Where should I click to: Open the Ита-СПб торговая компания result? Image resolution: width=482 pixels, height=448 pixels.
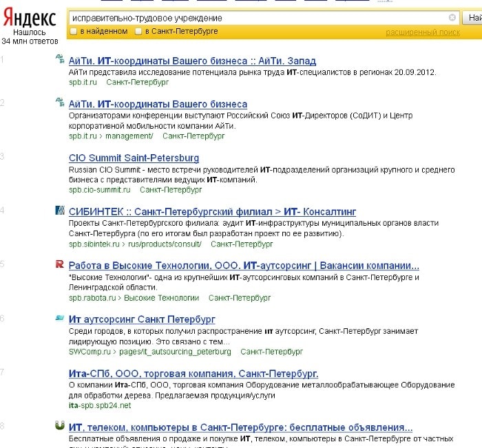(x=193, y=374)
